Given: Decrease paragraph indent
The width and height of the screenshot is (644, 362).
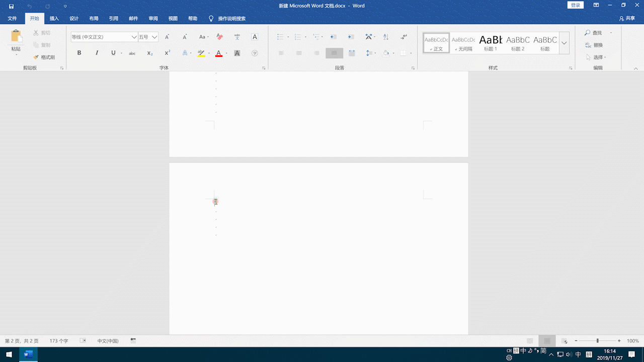Looking at the screenshot, I should point(333,37).
